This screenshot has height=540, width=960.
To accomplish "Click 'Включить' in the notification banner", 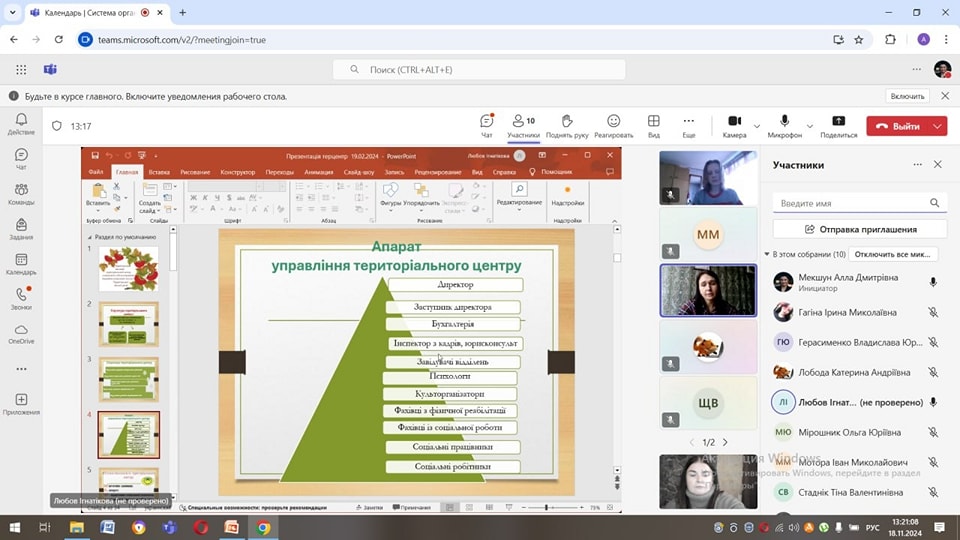I will pyautogui.click(x=907, y=96).
